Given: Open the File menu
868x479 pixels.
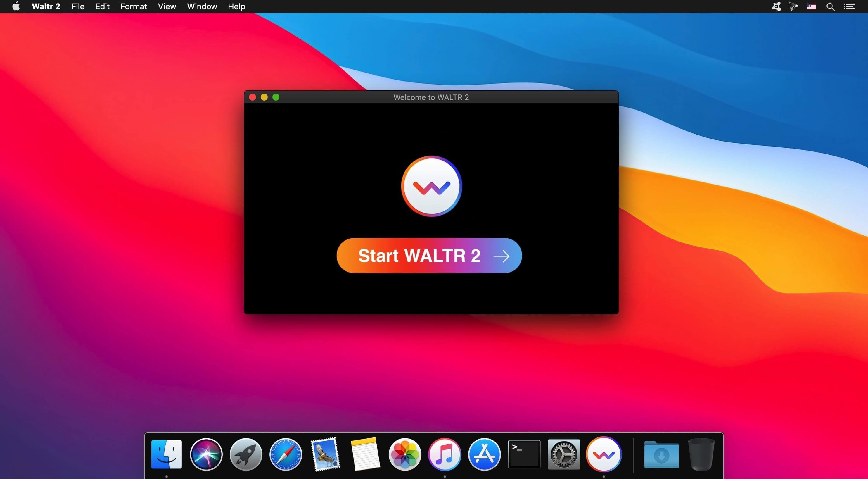Looking at the screenshot, I should click(78, 6).
